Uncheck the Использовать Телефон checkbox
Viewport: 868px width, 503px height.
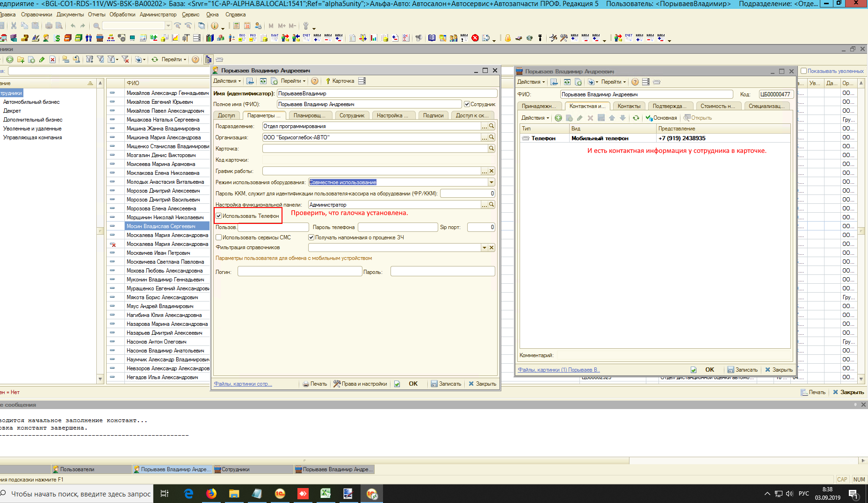coord(219,216)
